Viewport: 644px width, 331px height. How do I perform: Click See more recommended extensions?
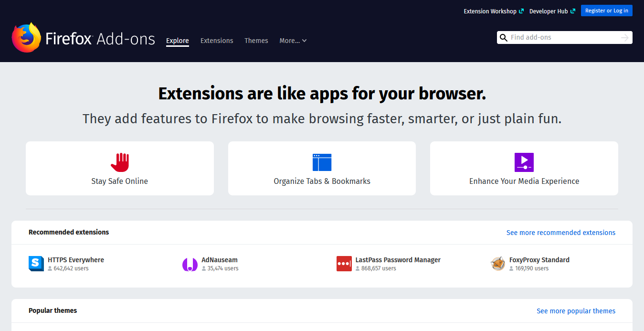tap(561, 233)
